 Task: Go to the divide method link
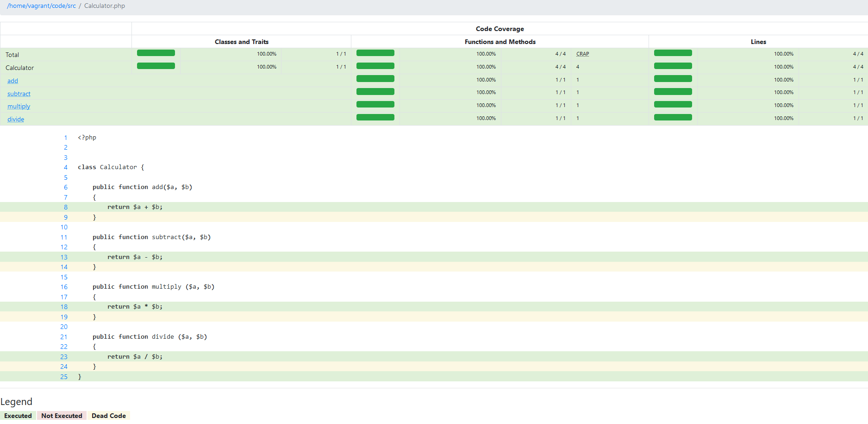pos(16,119)
